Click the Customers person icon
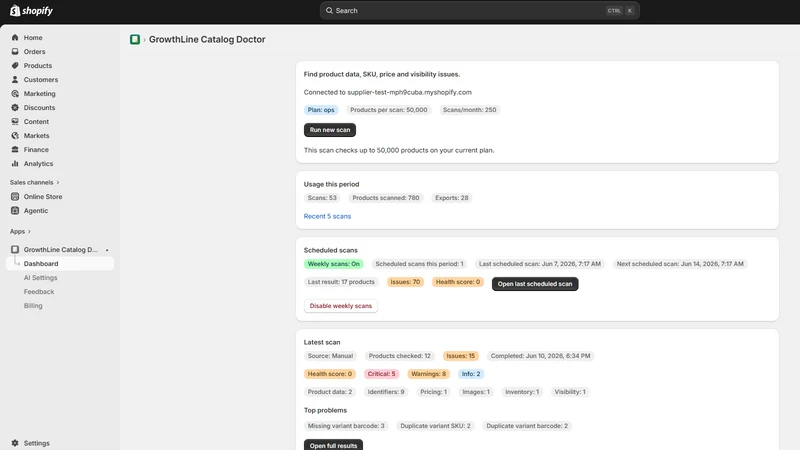800x450 pixels. tap(15, 80)
